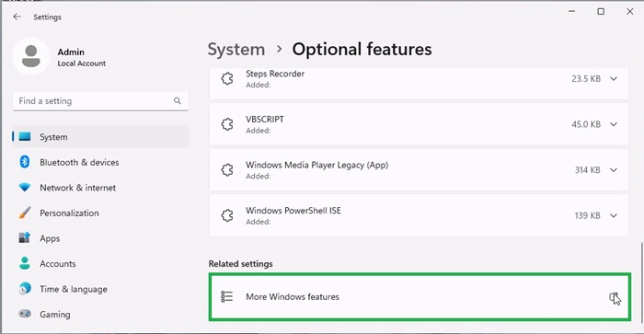Open Accounts settings
The width and height of the screenshot is (644, 334).
(100, 264)
